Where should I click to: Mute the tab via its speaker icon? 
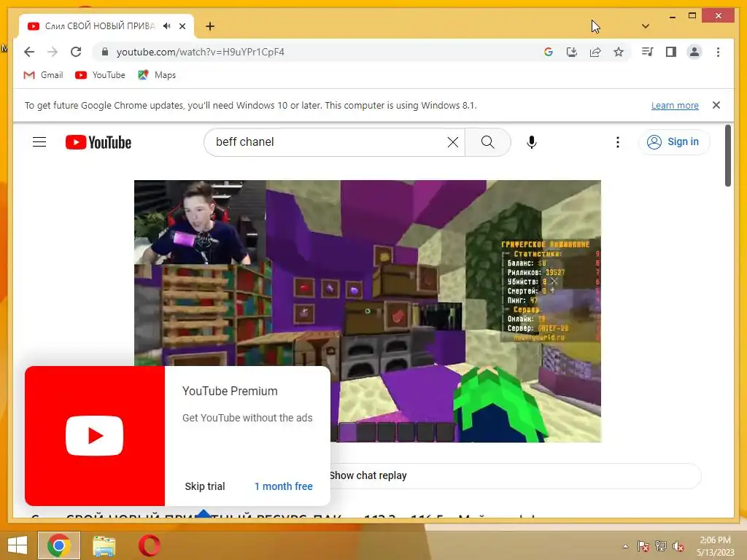(167, 26)
